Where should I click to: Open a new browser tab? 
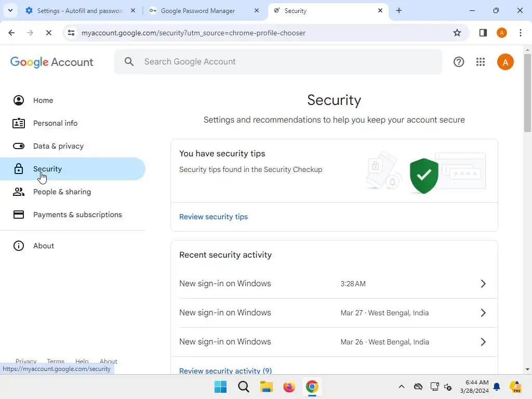[x=399, y=10]
